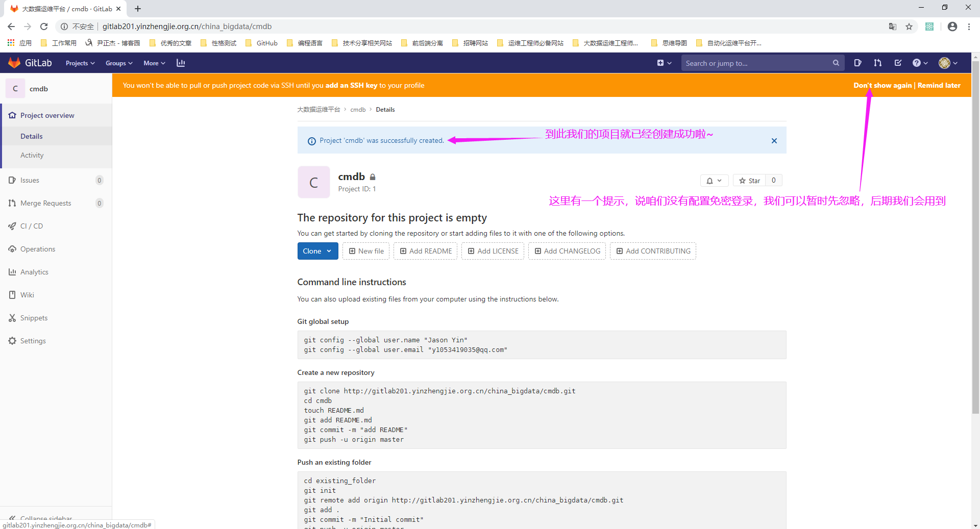
Task: Open Merge Requests in the sidebar
Action: [x=56, y=203]
